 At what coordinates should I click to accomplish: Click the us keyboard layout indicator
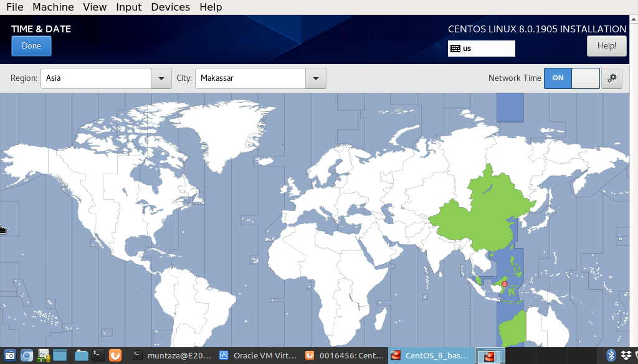click(x=481, y=49)
